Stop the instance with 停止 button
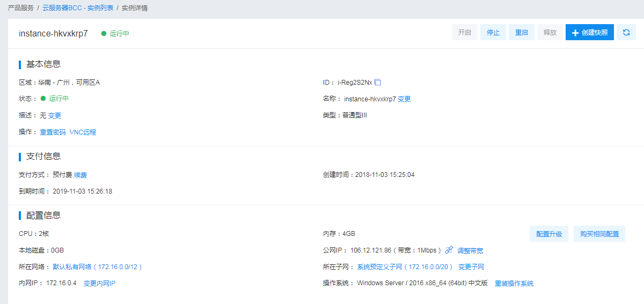Viewport: 644px width, 304px height. pyautogui.click(x=493, y=33)
